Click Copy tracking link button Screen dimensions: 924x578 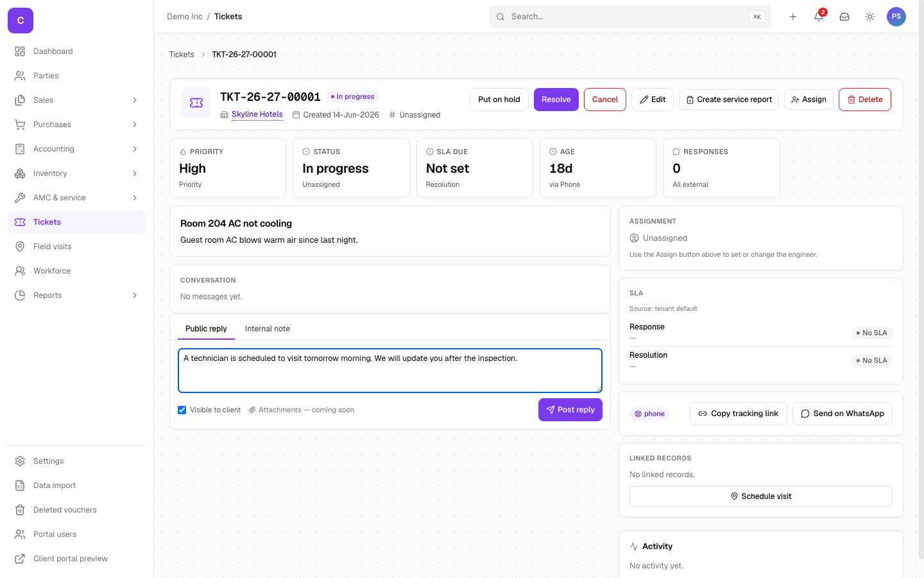[739, 414]
